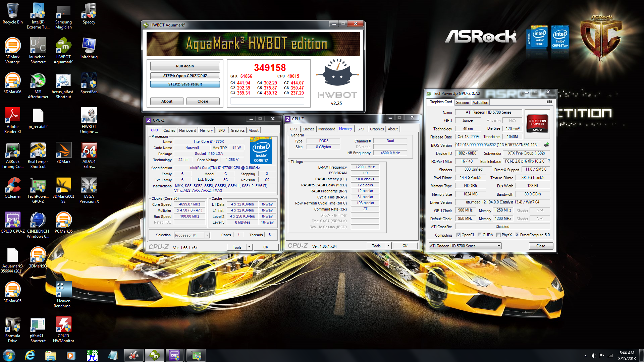644x362 pixels.
Task: Open the ATI Radeon HD 5700 card dropdown
Action: [x=465, y=246]
